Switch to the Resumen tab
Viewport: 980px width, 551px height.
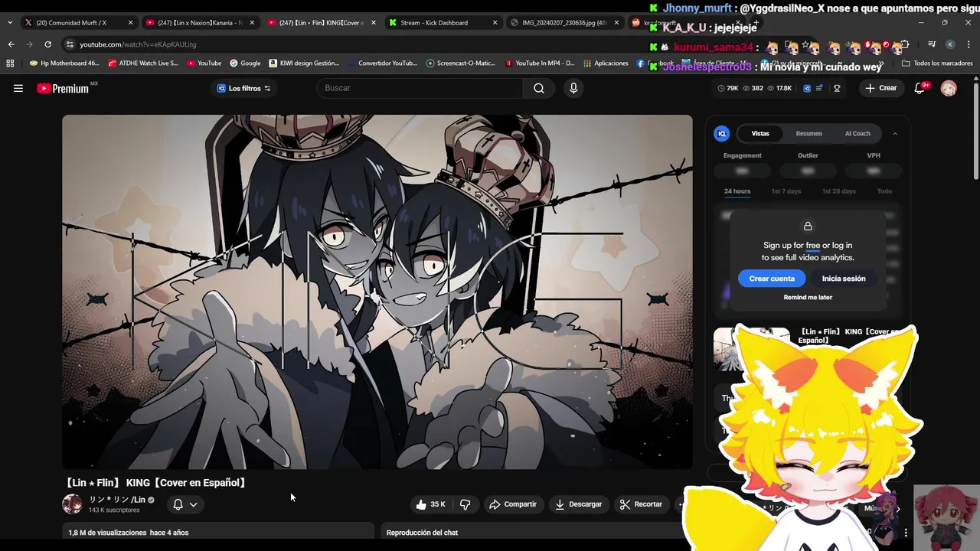pyautogui.click(x=808, y=134)
